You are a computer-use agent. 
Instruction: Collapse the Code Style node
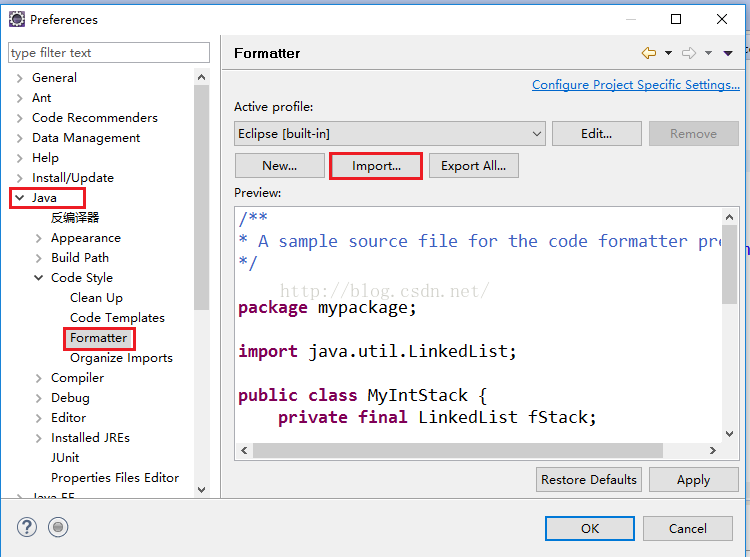pyautogui.click(x=39, y=277)
